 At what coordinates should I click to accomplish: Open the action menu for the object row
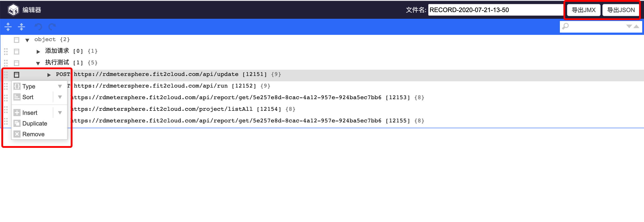click(17, 40)
